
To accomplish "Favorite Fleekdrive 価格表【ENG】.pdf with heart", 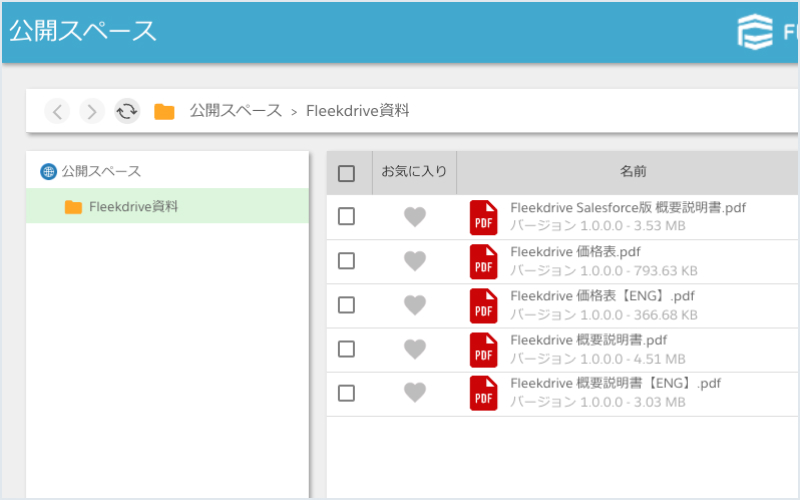I will coord(415,305).
